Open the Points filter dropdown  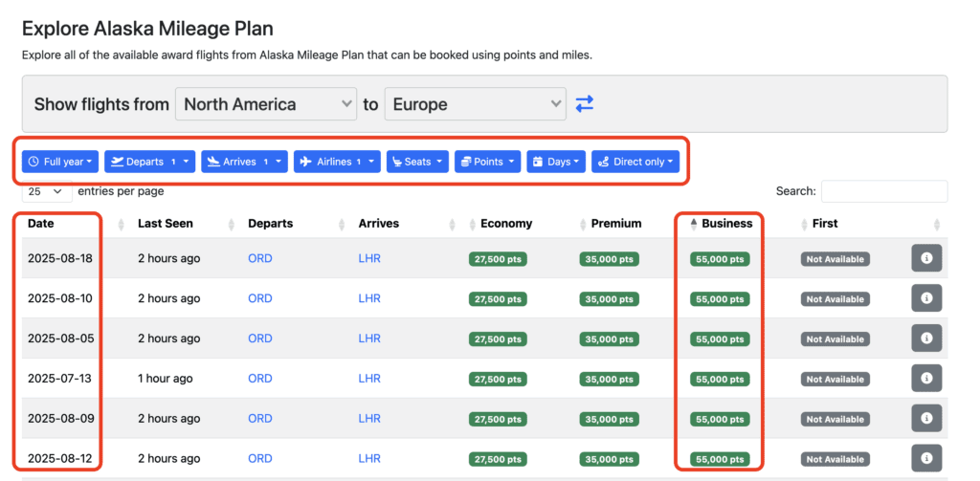tap(488, 162)
